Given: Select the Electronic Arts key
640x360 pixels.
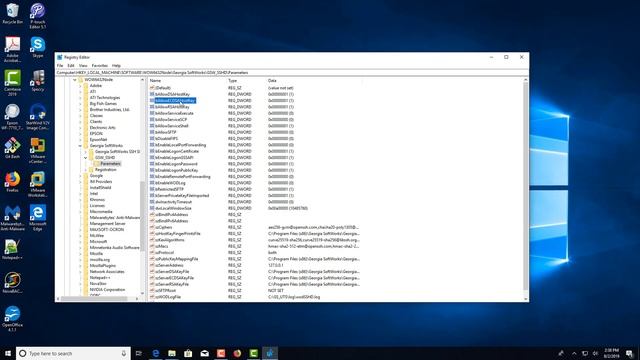Looking at the screenshot, I should [x=102, y=128].
